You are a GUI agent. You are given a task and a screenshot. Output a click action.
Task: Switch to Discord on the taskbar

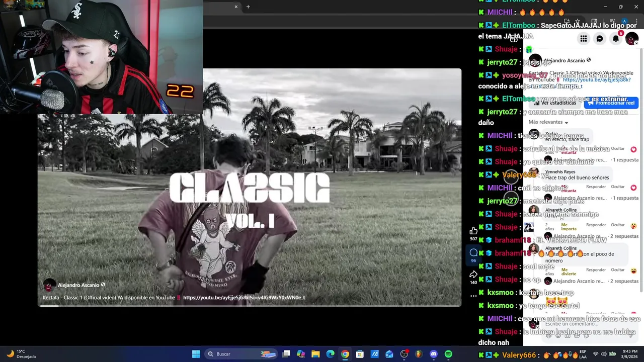[x=434, y=354]
